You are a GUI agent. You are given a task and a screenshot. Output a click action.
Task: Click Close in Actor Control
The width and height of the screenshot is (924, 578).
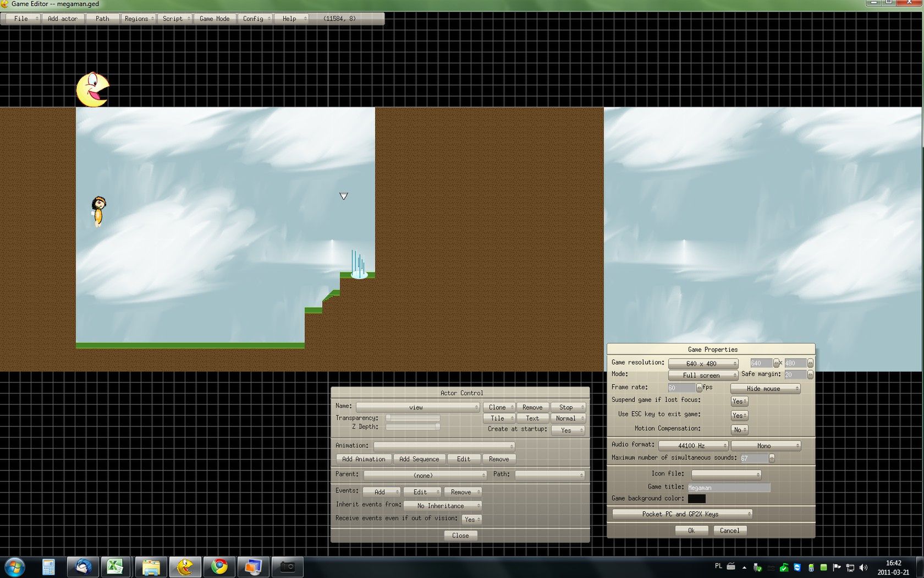[x=461, y=536]
